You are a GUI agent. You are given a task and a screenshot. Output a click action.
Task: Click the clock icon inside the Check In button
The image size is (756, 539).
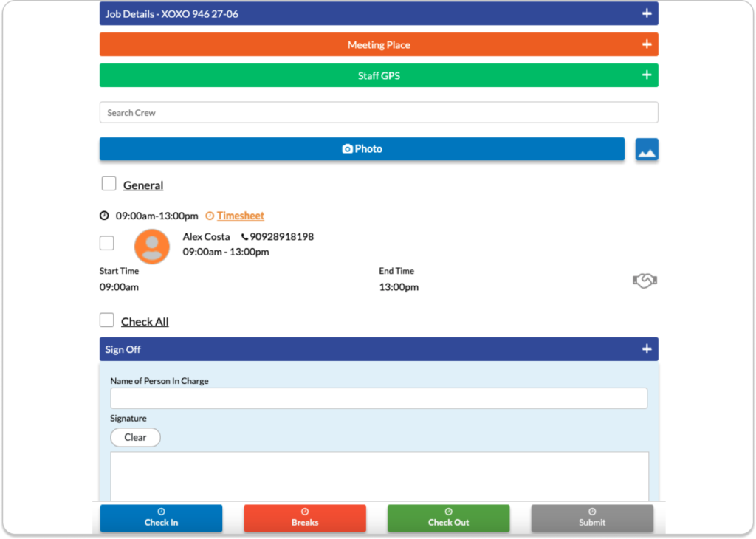161,512
